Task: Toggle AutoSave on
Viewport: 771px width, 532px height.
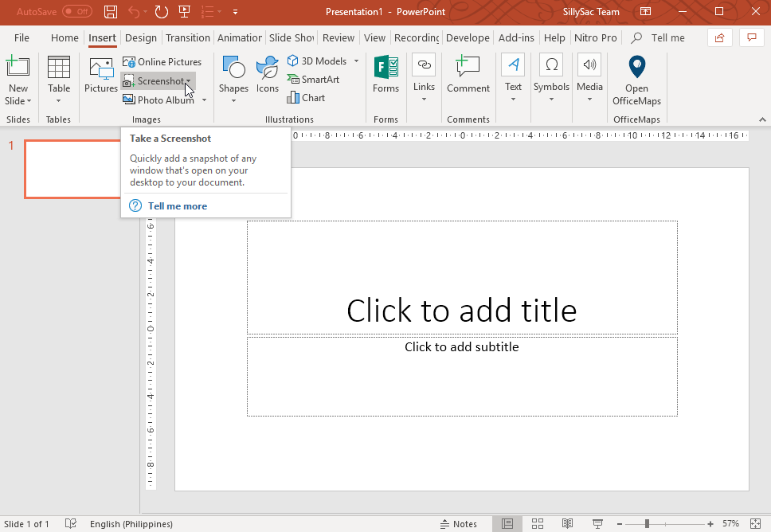Action: pos(70,12)
